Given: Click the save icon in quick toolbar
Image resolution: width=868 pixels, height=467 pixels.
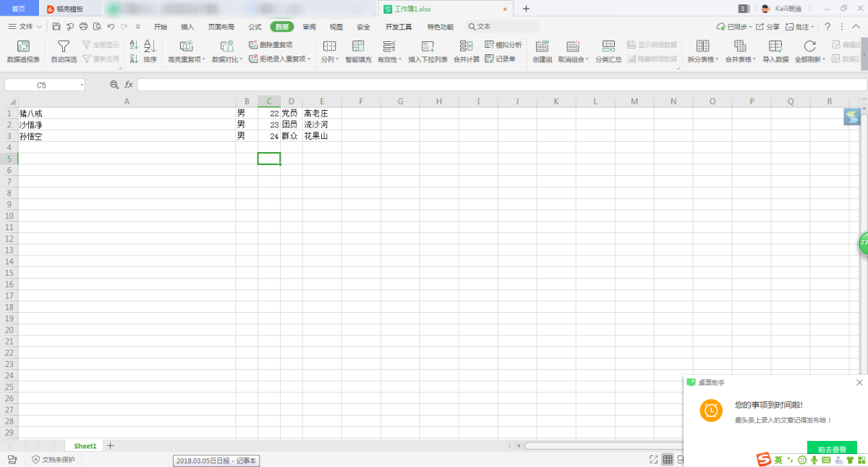Looking at the screenshot, I should pos(56,27).
